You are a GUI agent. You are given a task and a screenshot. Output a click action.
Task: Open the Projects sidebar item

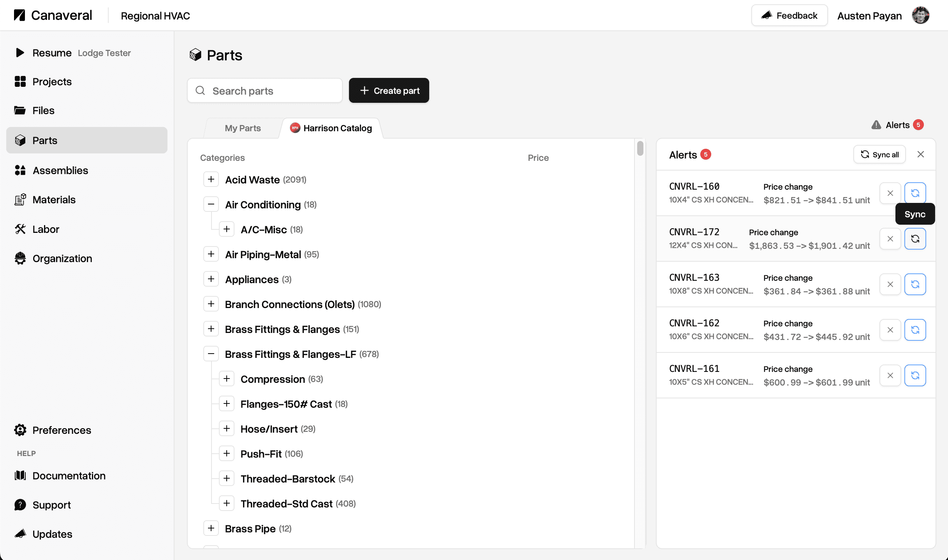(x=87, y=82)
